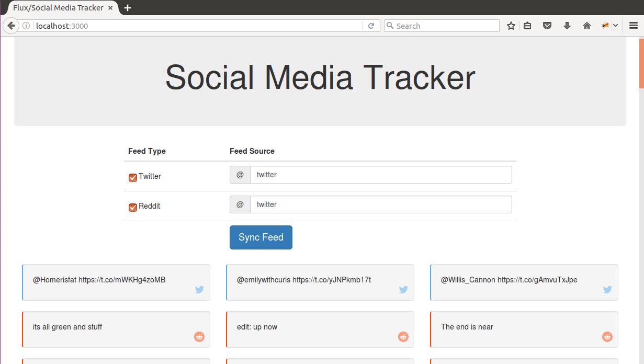Click the browser Search box
The width and height of the screenshot is (644, 364).
point(442,26)
